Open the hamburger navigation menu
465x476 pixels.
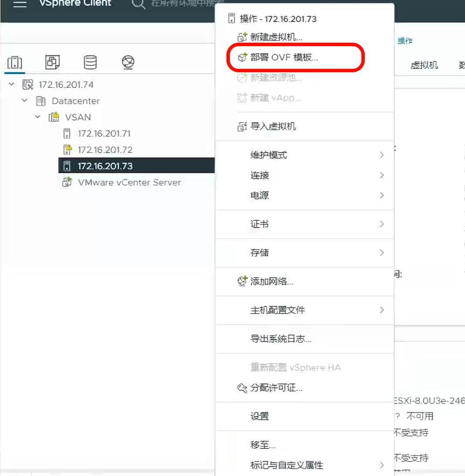(x=20, y=4)
